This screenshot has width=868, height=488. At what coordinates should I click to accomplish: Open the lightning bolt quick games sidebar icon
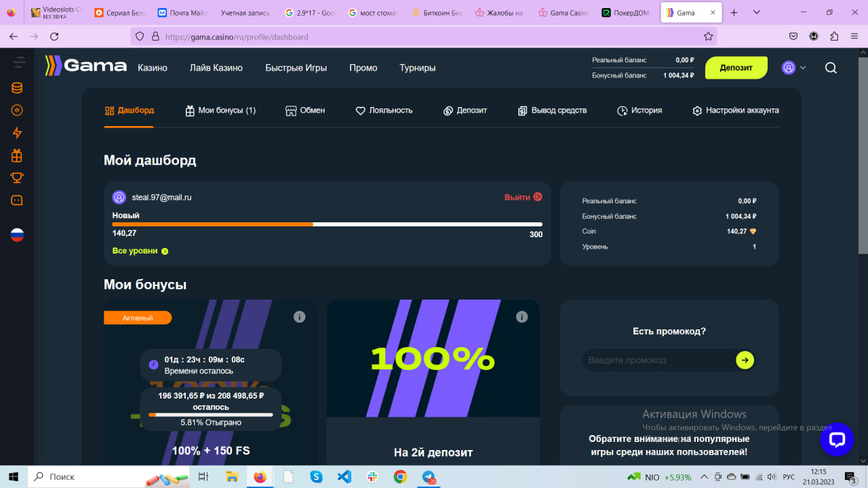point(17,133)
